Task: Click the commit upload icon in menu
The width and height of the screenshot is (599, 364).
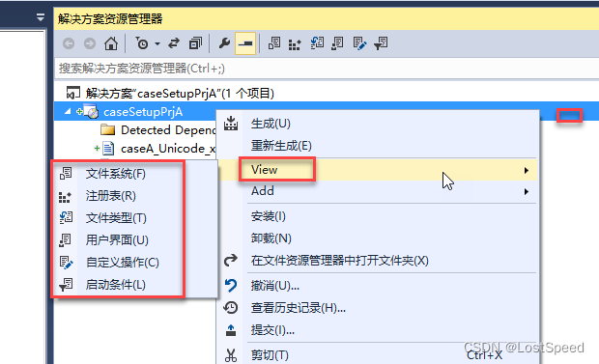Action: pyautogui.click(x=231, y=330)
